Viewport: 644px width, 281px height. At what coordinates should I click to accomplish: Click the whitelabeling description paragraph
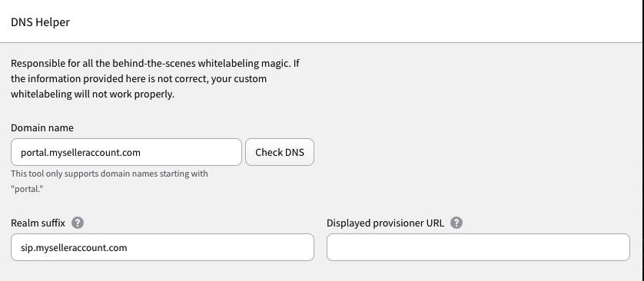154,78
